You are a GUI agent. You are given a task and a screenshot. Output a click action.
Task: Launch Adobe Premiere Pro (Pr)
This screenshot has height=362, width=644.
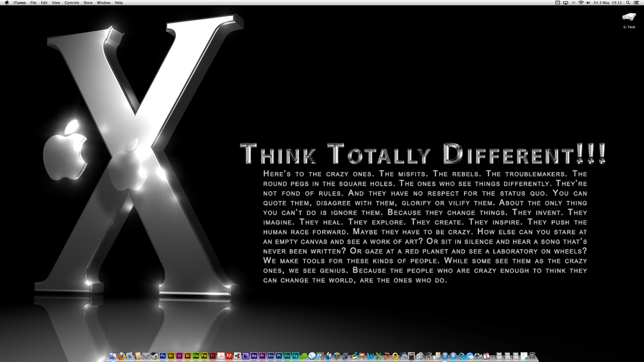coord(262,356)
